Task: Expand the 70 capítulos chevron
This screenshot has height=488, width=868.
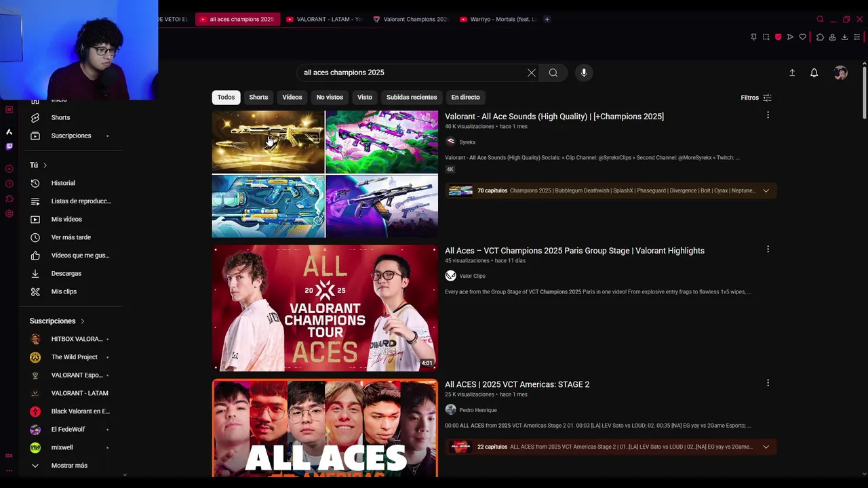Action: pos(766,190)
